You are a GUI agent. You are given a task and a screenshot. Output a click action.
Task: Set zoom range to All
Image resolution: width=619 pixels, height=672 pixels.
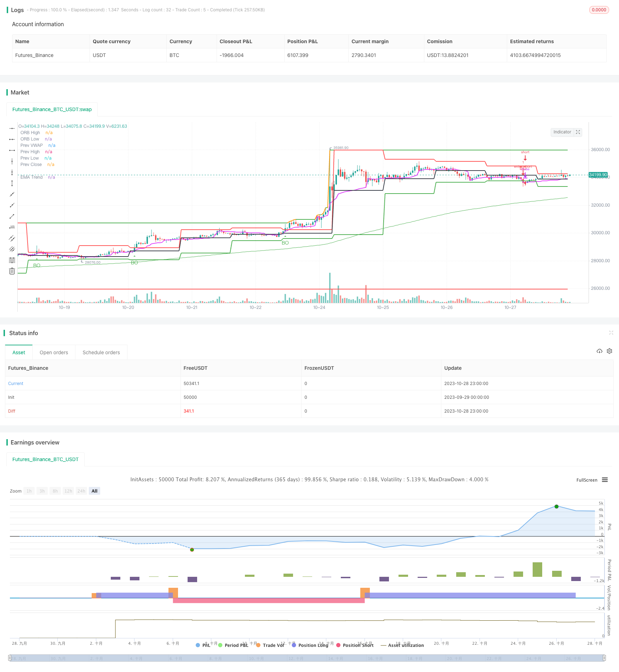pos(94,491)
